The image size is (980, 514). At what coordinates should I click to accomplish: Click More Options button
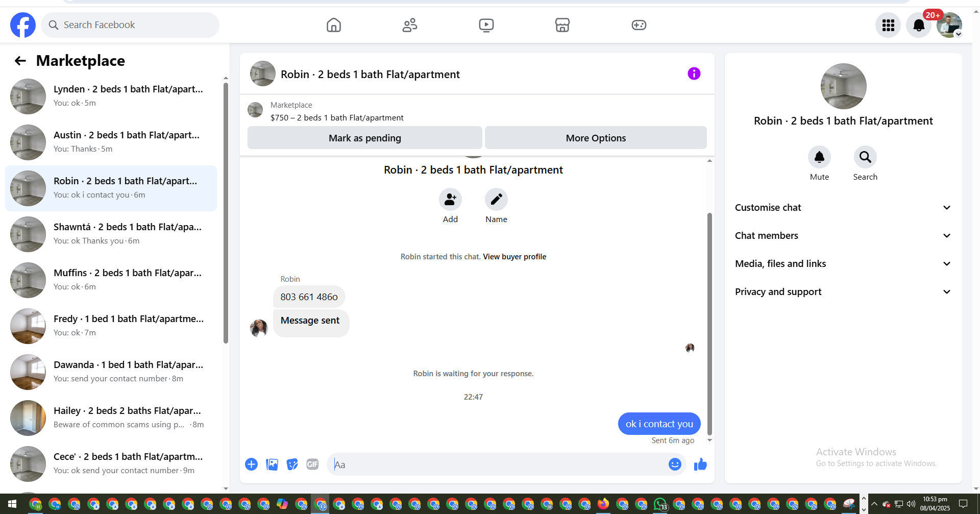tap(596, 138)
